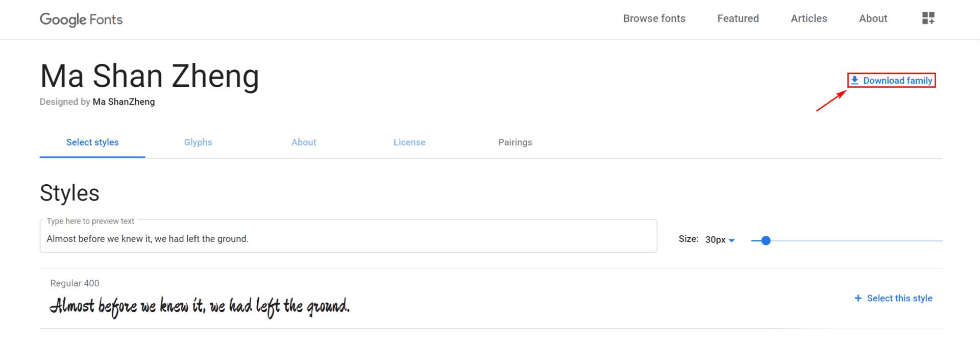
Task: Click the download arrow icon beside Download family
Action: (854, 80)
